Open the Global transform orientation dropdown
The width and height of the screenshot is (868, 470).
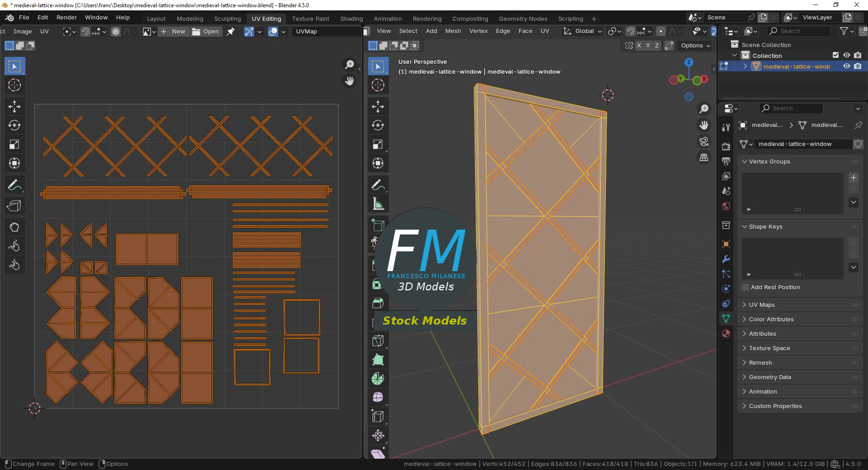583,31
